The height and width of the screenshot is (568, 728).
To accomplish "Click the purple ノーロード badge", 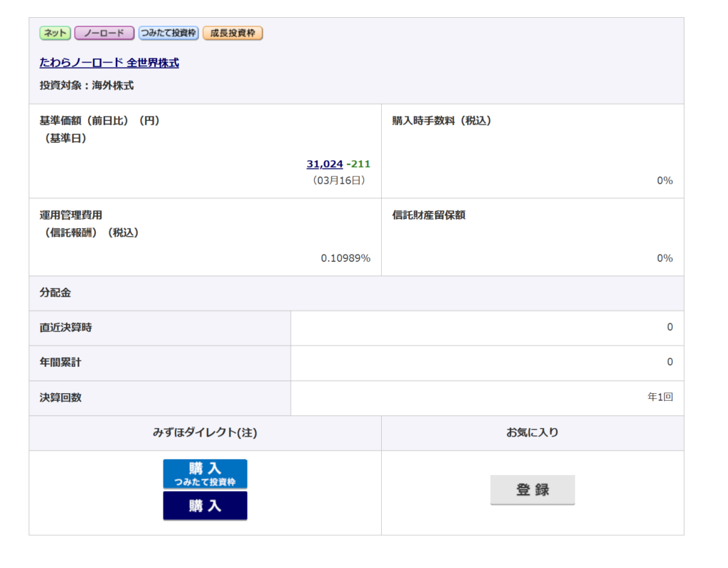I will pyautogui.click(x=104, y=33).
